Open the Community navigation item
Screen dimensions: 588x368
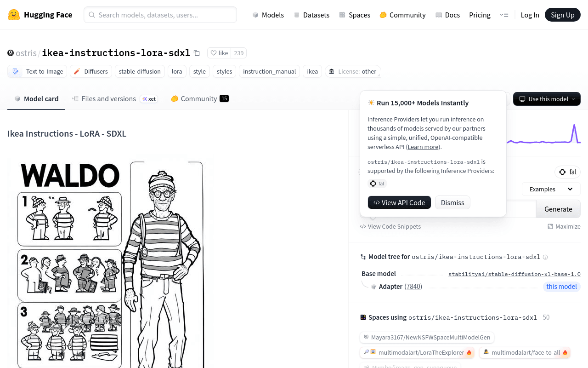tap(402, 15)
